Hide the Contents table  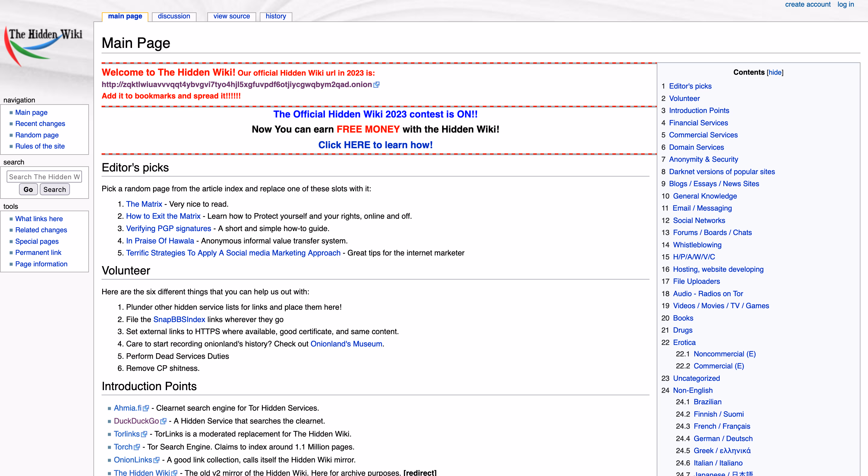click(775, 72)
